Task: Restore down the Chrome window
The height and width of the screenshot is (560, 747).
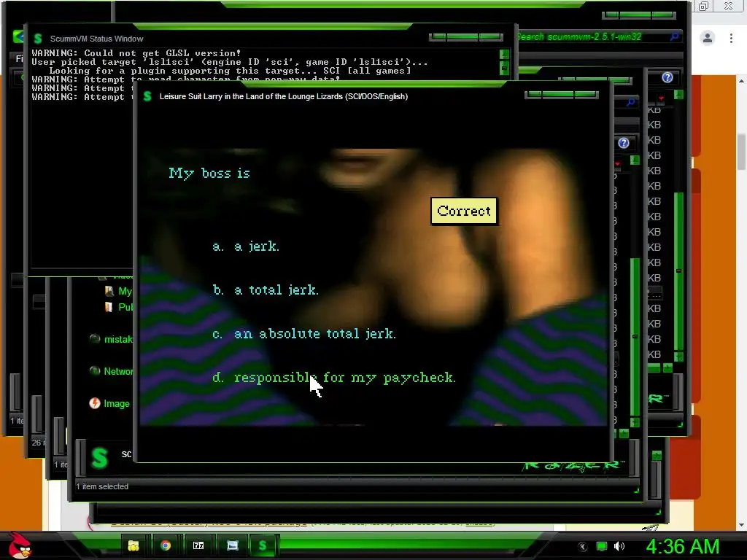Action: tap(703, 6)
